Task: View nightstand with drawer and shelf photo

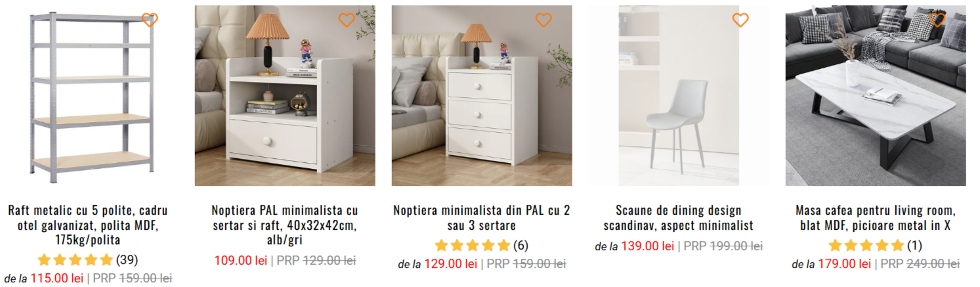Action: [285, 96]
